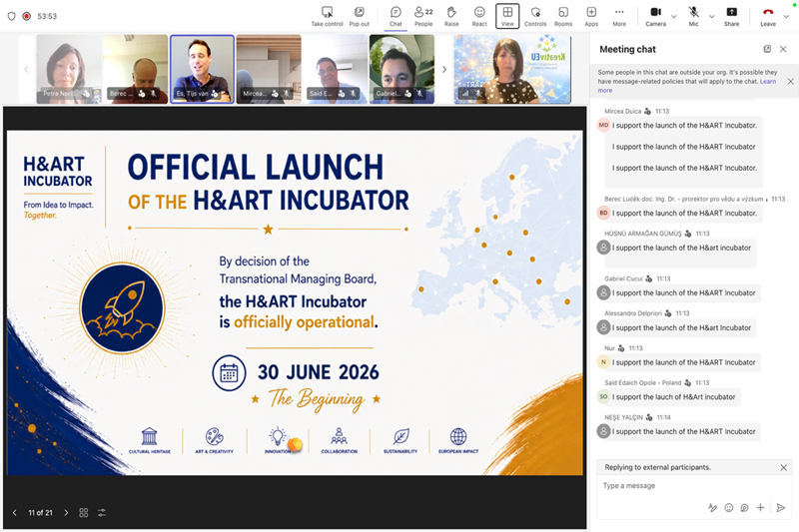Click the 'I support the lauch of H&Art incubator' message
799x532 pixels.
tap(673, 397)
